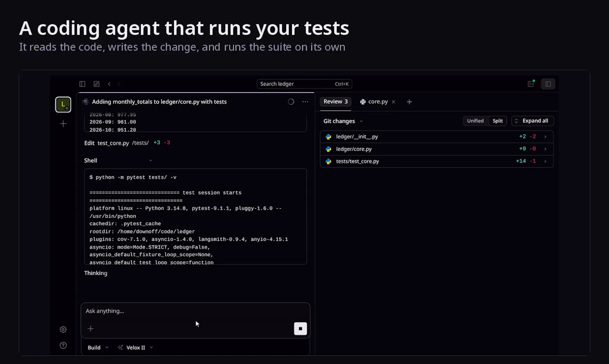Click the Ask anything prompt field
This screenshot has width=609, height=364.
point(195,311)
